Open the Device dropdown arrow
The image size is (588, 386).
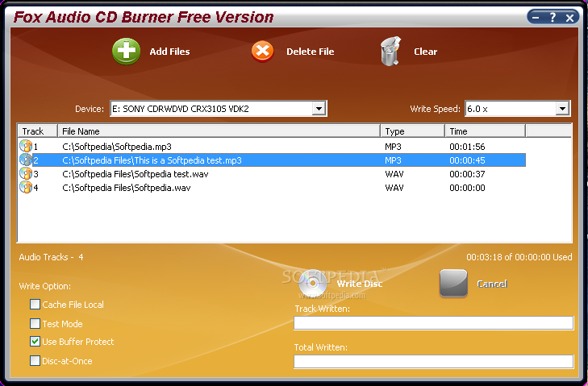click(319, 109)
